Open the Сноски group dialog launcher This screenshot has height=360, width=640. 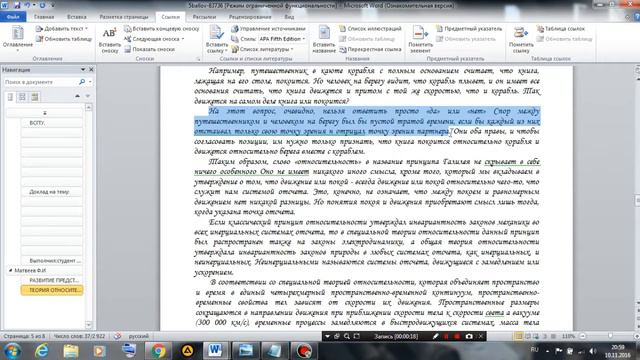[198, 59]
